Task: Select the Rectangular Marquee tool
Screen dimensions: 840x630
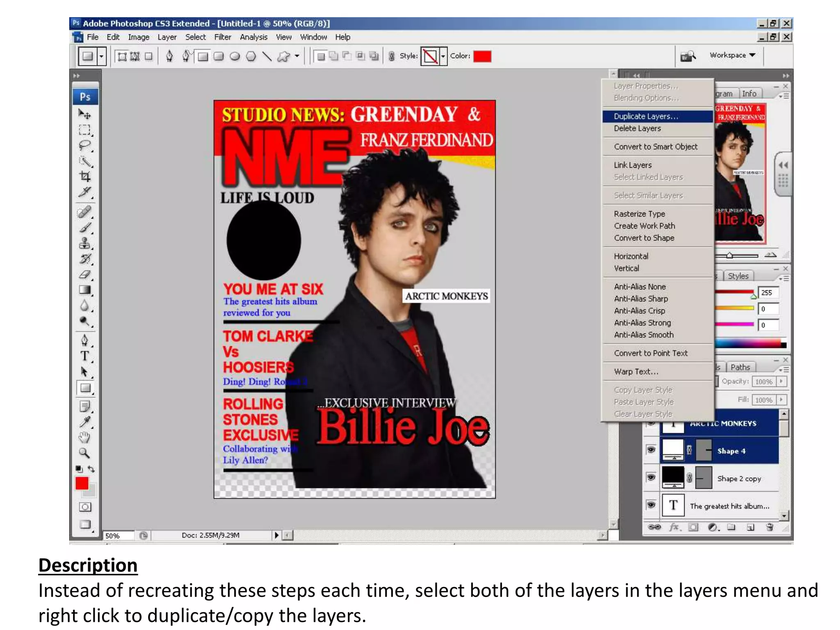Action: pos(85,130)
